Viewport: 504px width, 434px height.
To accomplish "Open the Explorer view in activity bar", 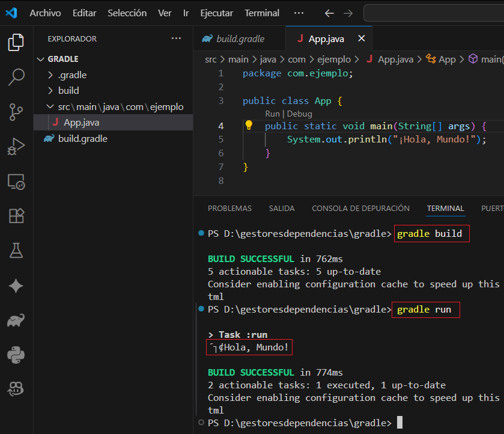I will coord(16,42).
